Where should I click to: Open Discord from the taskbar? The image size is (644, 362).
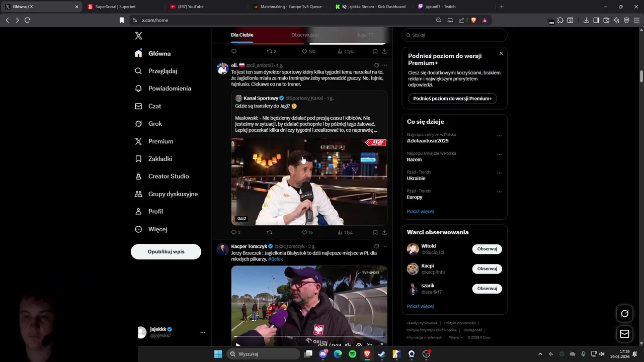[x=323, y=354]
